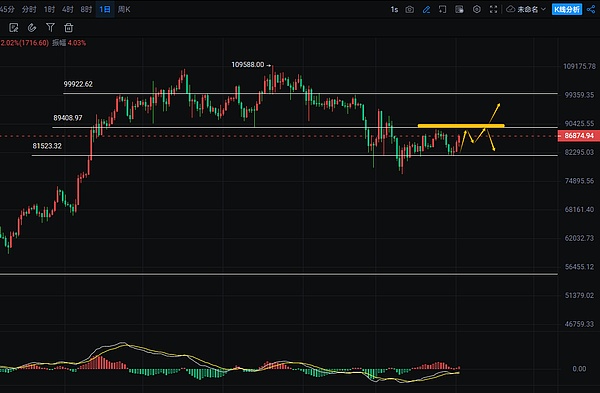
Task: Click the K线分析 button
Action: coord(567,9)
